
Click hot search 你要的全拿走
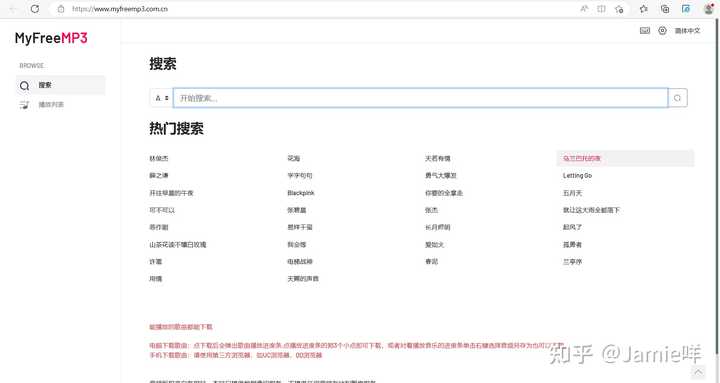[x=444, y=193]
